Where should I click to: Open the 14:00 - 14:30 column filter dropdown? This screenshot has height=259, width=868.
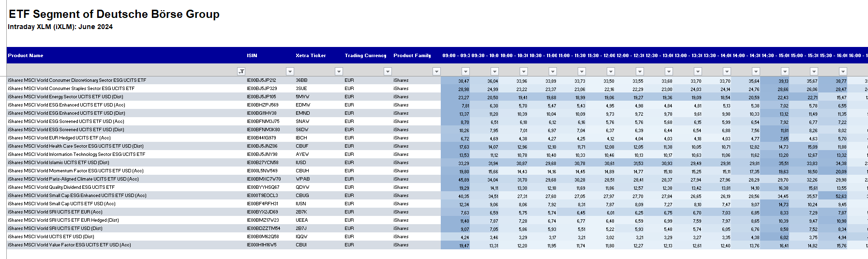coord(756,71)
